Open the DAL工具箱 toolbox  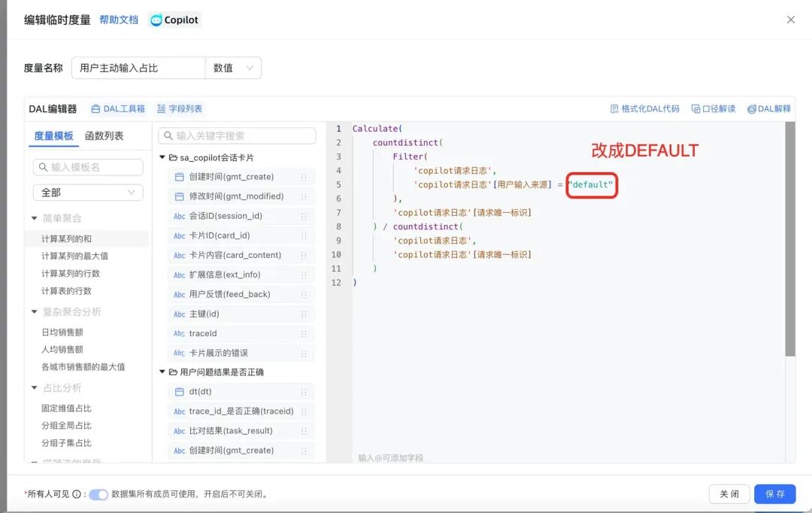tap(118, 109)
